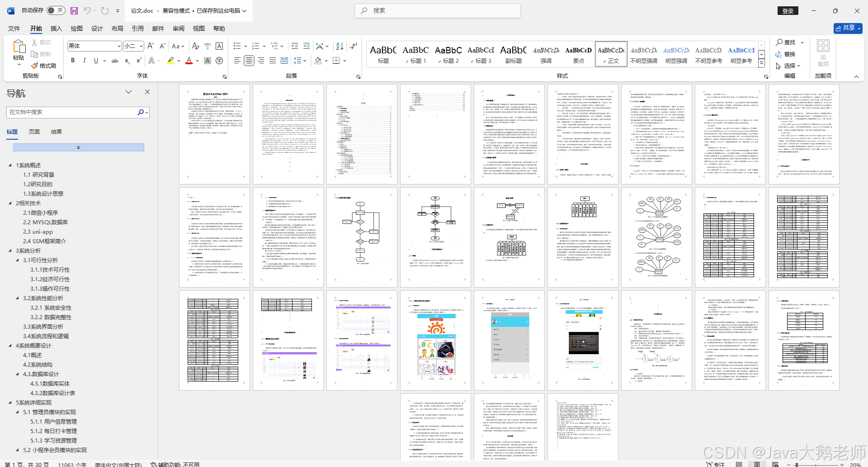Click the Format Painter (格式刷) brush

coord(44,66)
